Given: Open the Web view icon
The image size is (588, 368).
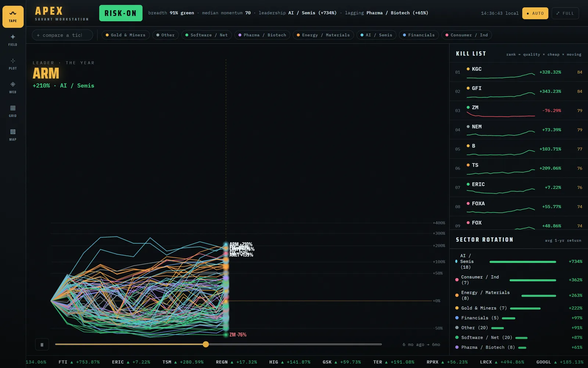Looking at the screenshot, I should pyautogui.click(x=13, y=88).
